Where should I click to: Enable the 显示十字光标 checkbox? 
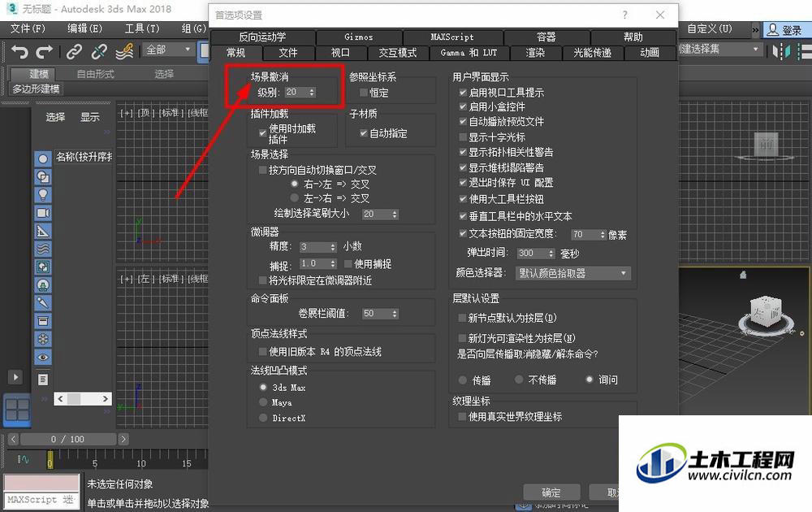(x=463, y=137)
